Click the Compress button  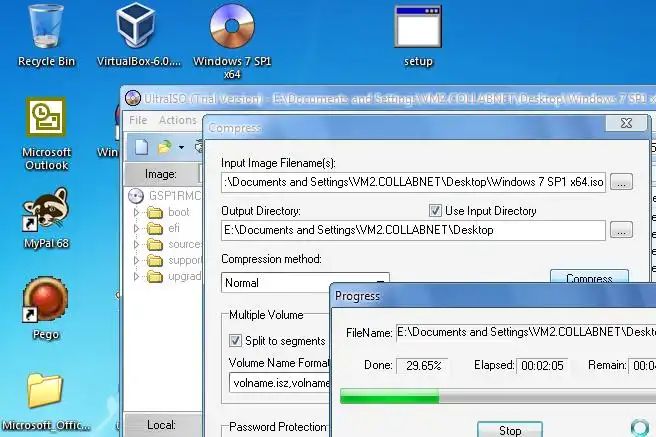(x=589, y=277)
